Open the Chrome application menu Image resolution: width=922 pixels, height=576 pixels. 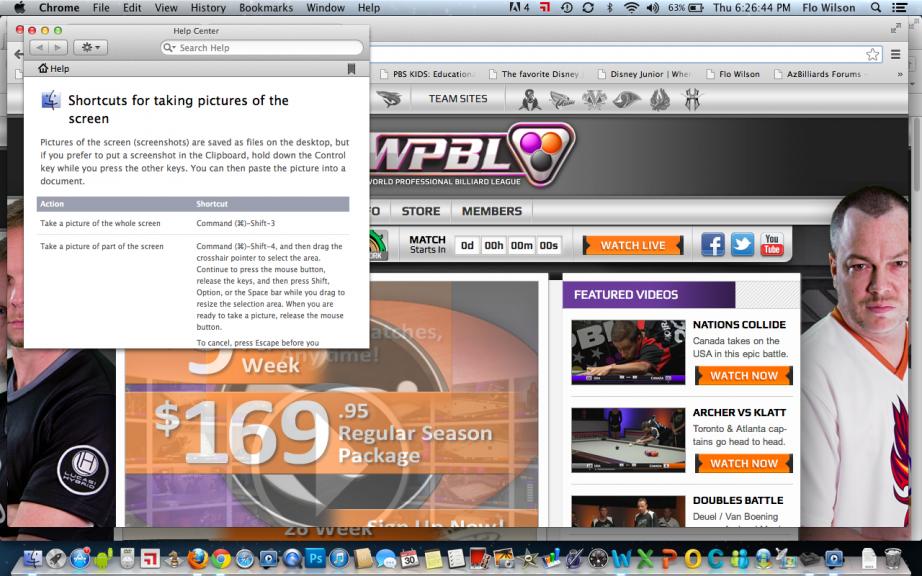pyautogui.click(x=59, y=8)
